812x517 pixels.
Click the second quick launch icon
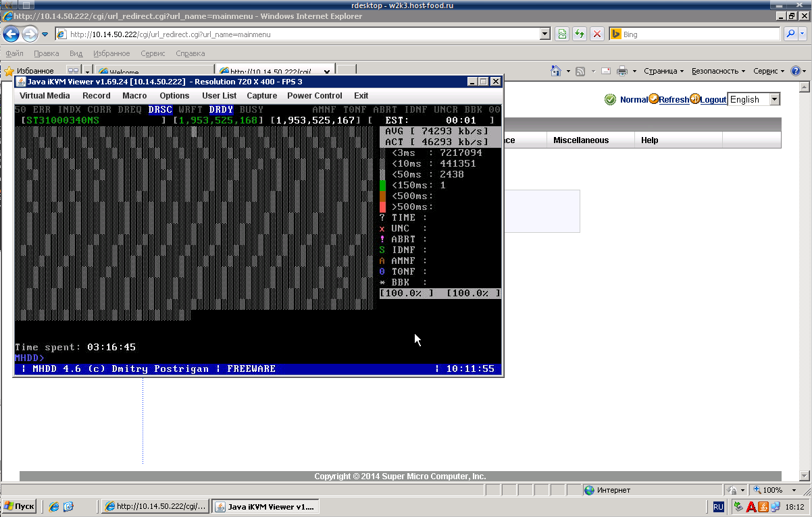pyautogui.click(x=68, y=506)
